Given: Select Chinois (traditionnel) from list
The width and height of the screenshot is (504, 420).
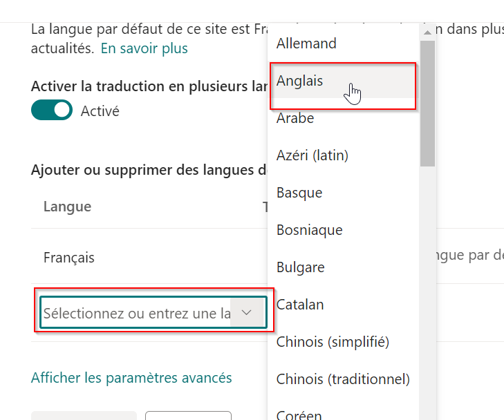Looking at the screenshot, I should (343, 379).
